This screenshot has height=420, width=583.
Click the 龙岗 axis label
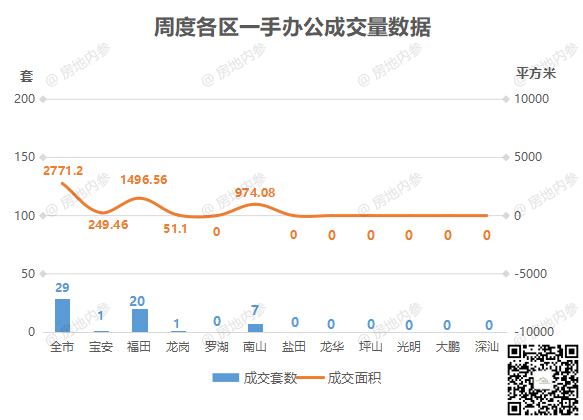(x=178, y=347)
